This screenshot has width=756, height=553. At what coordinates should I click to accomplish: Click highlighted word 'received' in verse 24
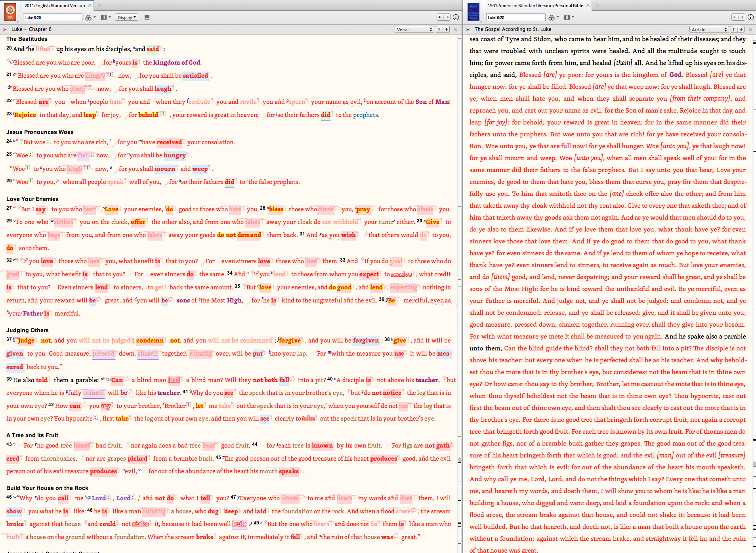[169, 142]
